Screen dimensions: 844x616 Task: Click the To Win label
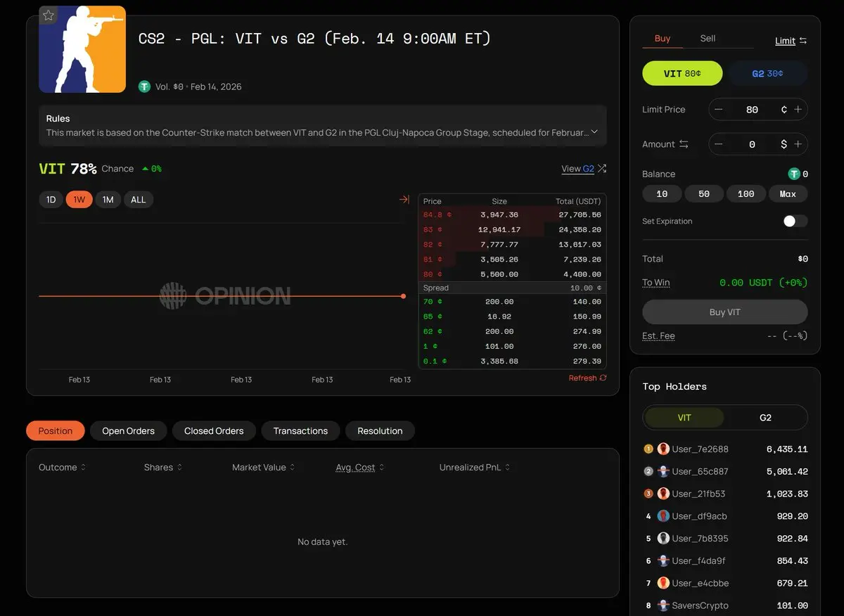[656, 283]
